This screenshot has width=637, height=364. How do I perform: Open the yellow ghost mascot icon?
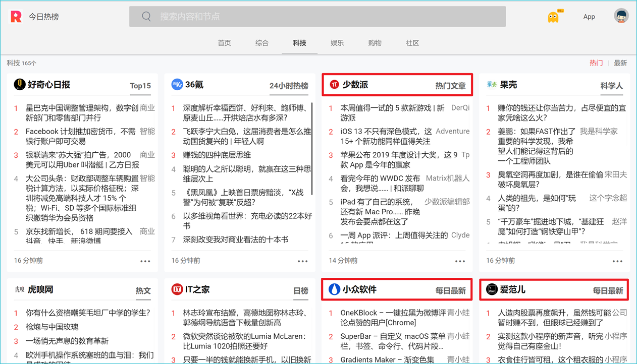[554, 17]
